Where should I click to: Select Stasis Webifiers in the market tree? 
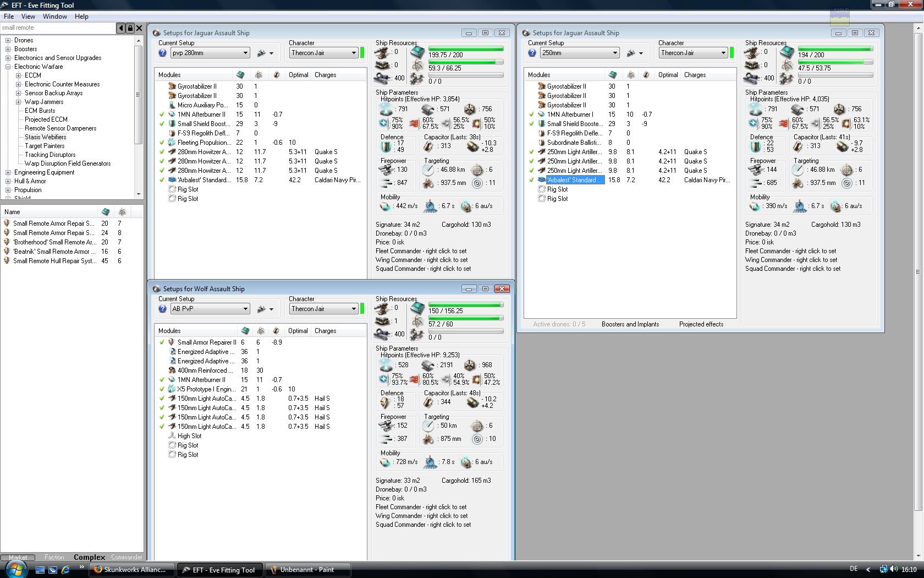coord(45,137)
